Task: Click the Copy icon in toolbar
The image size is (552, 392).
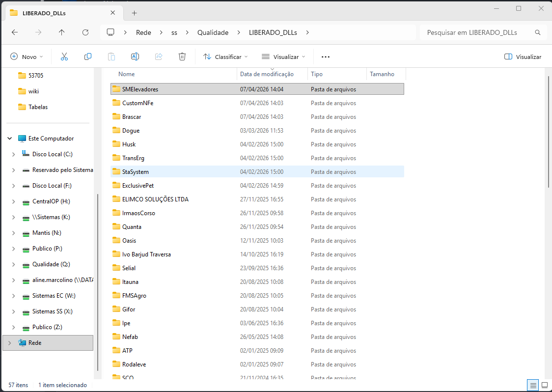Action: pos(88,56)
